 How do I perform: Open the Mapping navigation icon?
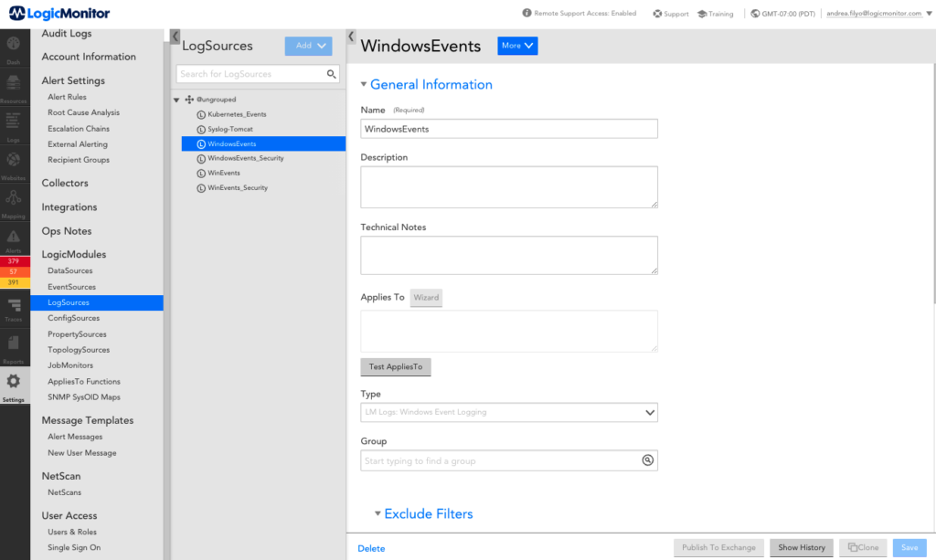pyautogui.click(x=14, y=204)
